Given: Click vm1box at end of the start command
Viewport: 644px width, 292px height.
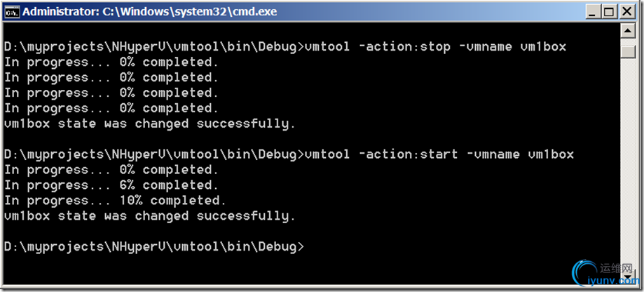Looking at the screenshot, I should [x=551, y=154].
